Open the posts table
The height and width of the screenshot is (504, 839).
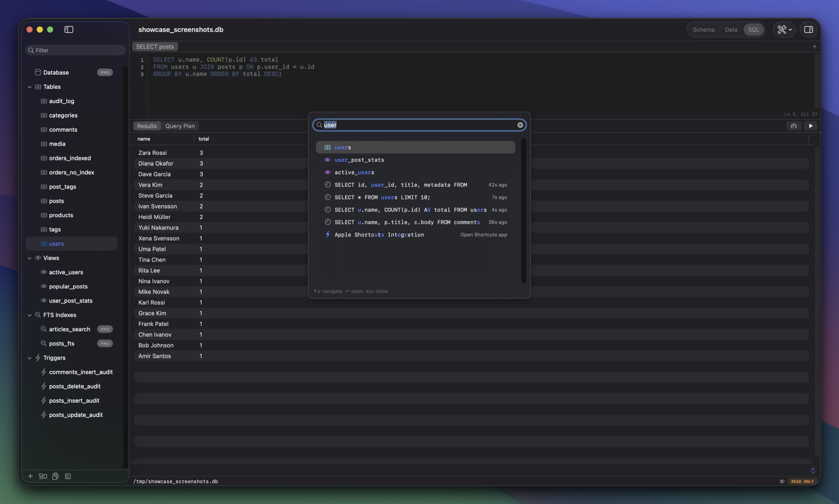click(72, 201)
